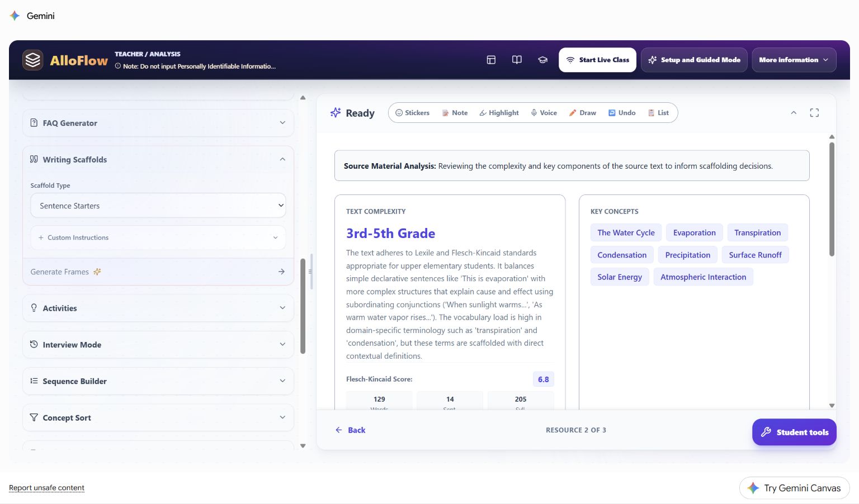Click Start Live Class button

coord(597,60)
